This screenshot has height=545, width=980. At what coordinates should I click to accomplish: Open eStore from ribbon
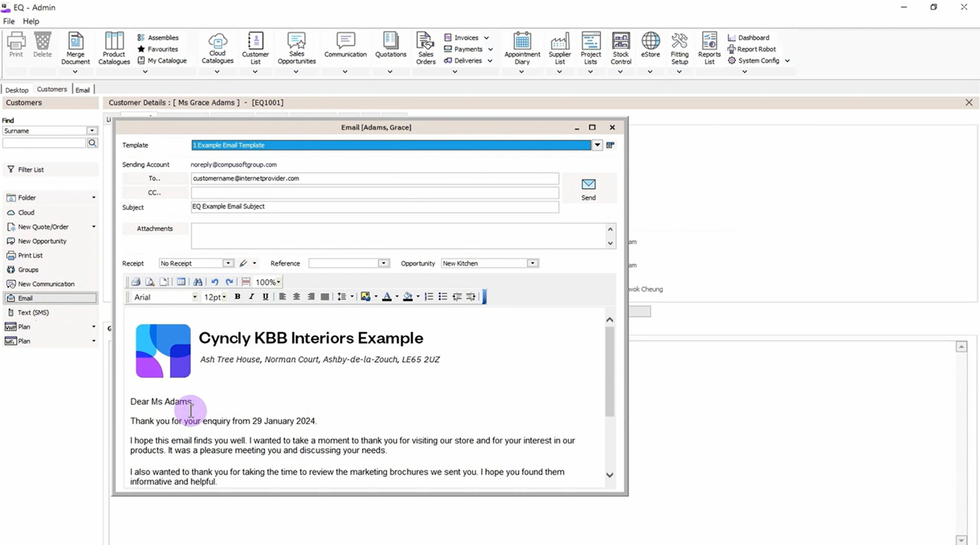coord(650,46)
